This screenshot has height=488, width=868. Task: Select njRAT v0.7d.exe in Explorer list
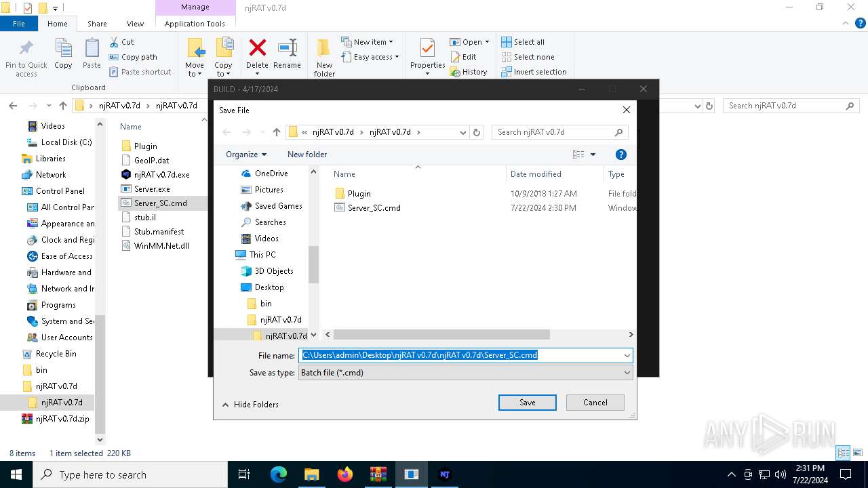155,175
